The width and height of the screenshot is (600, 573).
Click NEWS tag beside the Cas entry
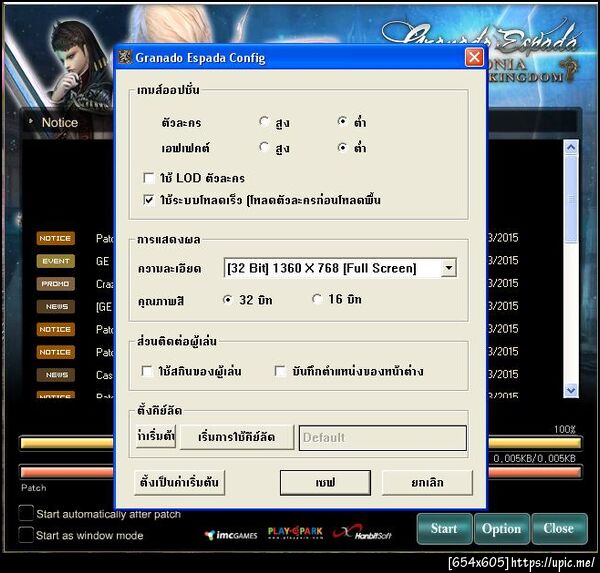pos(56,375)
